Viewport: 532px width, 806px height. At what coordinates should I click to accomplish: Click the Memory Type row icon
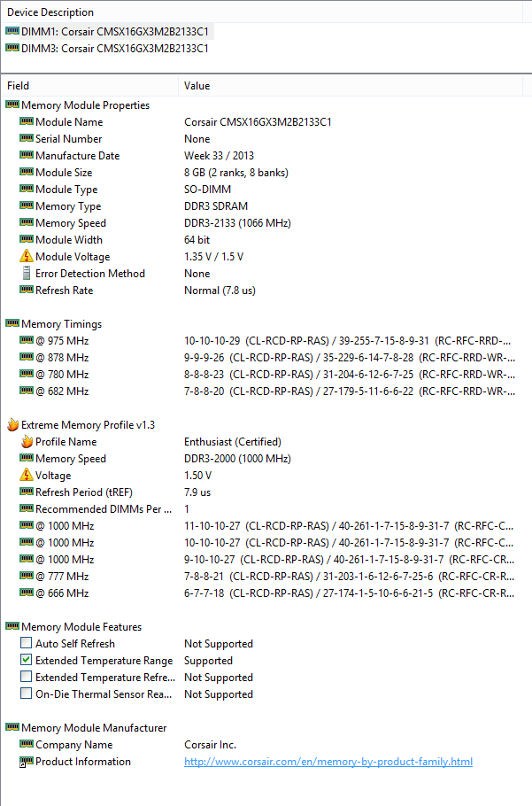click(27, 205)
